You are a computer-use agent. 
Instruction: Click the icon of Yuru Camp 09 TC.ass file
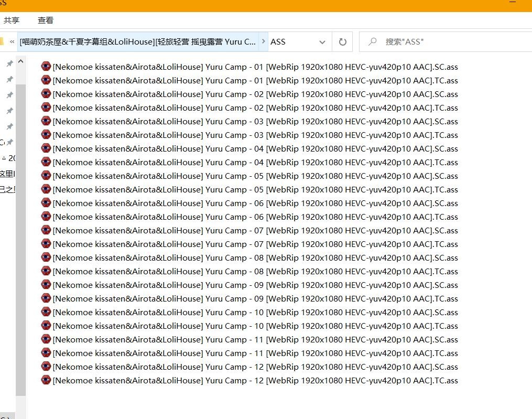pos(46,298)
